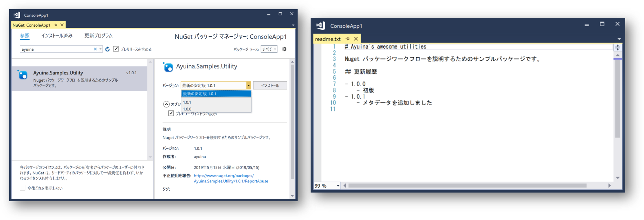
Task: Select 最新の安定版 1.0.1 in the version list
Action: (x=216, y=94)
